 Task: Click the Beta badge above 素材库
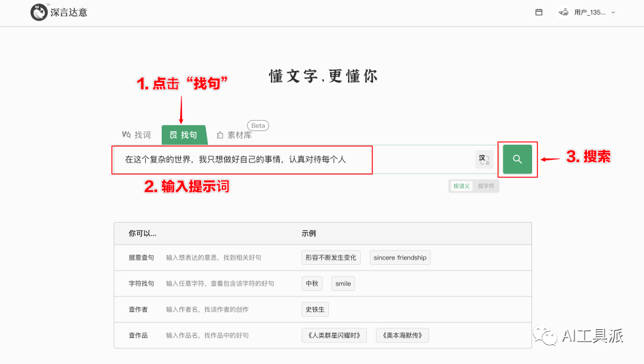coord(258,126)
